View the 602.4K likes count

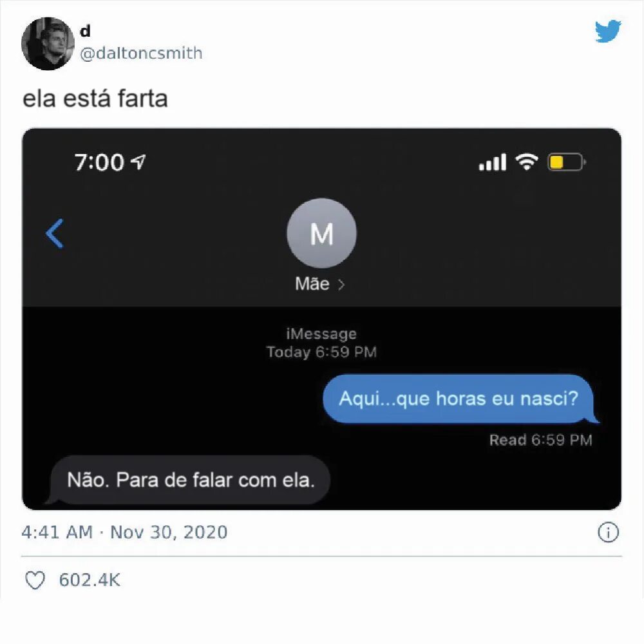pos(90,580)
